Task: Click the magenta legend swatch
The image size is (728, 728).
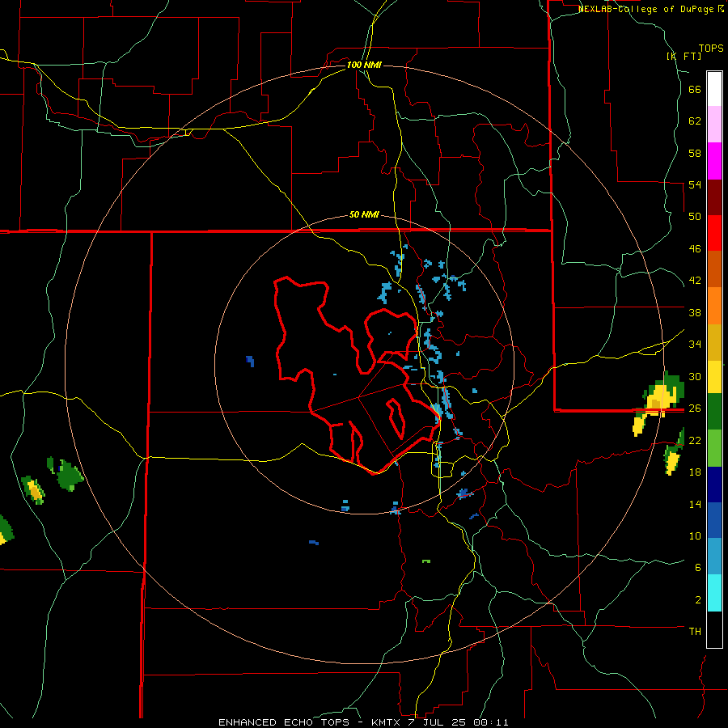Action: 714,161
